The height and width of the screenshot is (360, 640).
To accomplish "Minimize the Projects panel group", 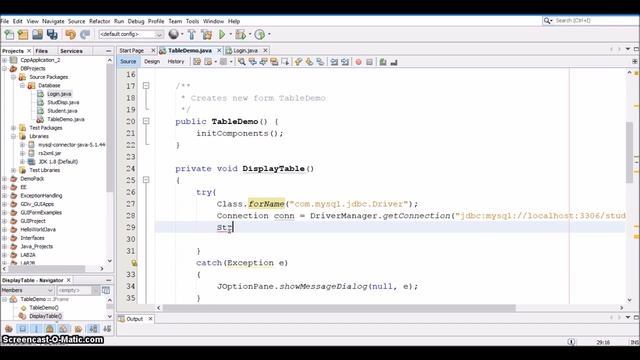I will click(109, 51).
